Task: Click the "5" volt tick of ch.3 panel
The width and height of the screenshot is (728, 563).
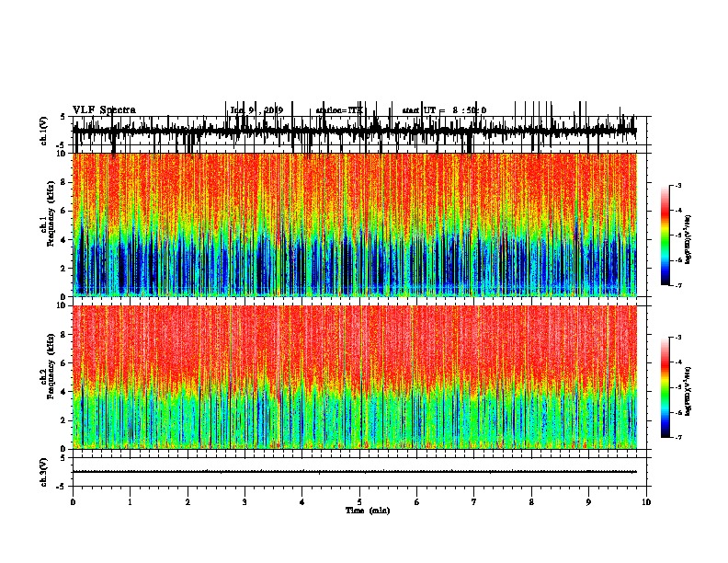Action: [63, 458]
